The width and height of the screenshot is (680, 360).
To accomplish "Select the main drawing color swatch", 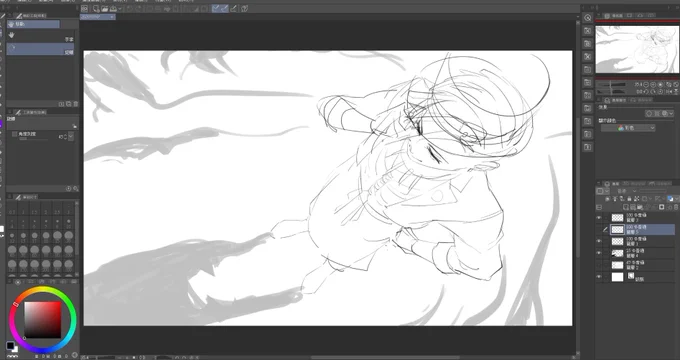I will pos(10,345).
